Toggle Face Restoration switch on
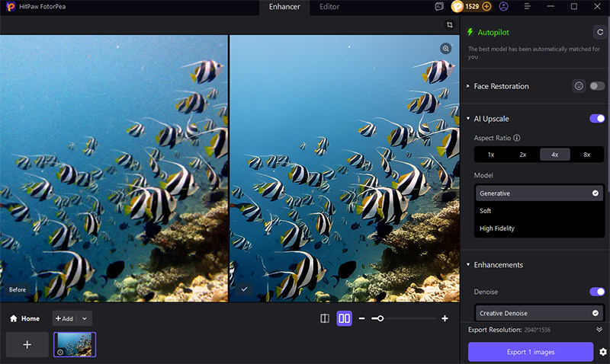610x364 pixels. coord(597,86)
